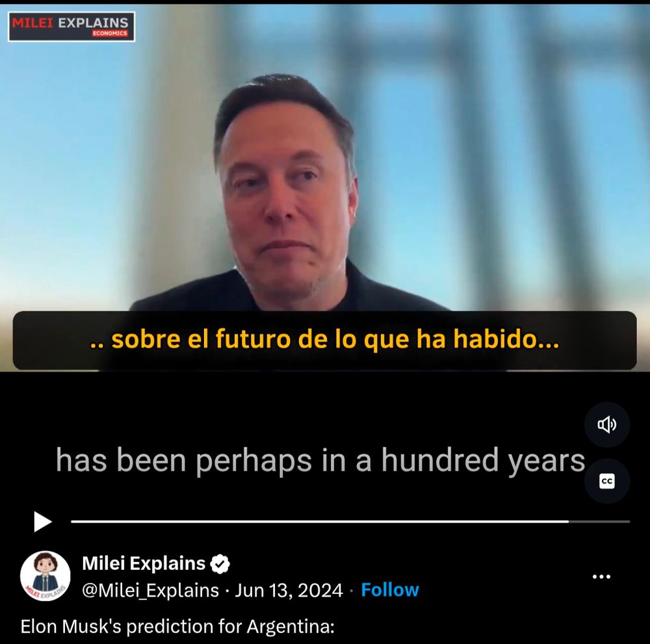Toggle closed captions with the CC button
Image resolution: width=650 pixels, height=644 pixels.
click(x=607, y=481)
